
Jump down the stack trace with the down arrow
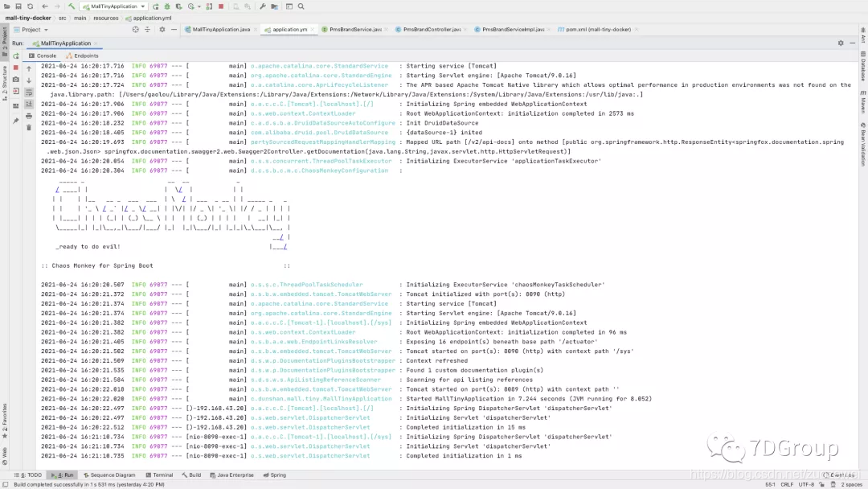point(29,80)
